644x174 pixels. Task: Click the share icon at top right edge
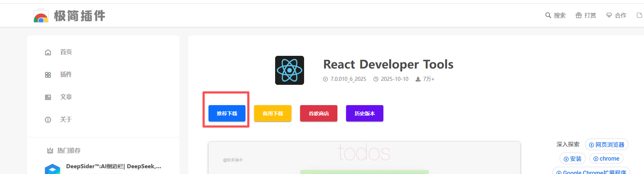(640, 15)
